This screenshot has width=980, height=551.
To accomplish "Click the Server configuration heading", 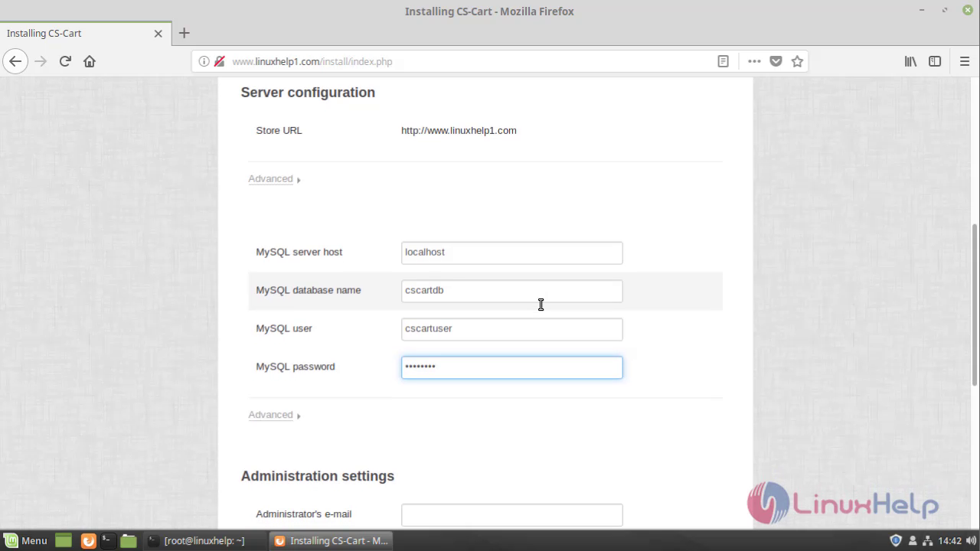I will (x=308, y=93).
